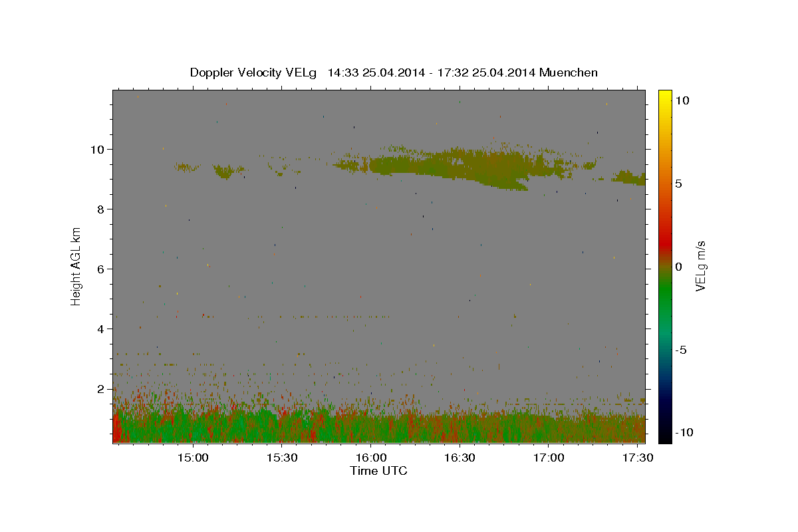The width and height of the screenshot is (798, 532).
Task: Select the 15:30 time tick label
Action: (x=282, y=458)
